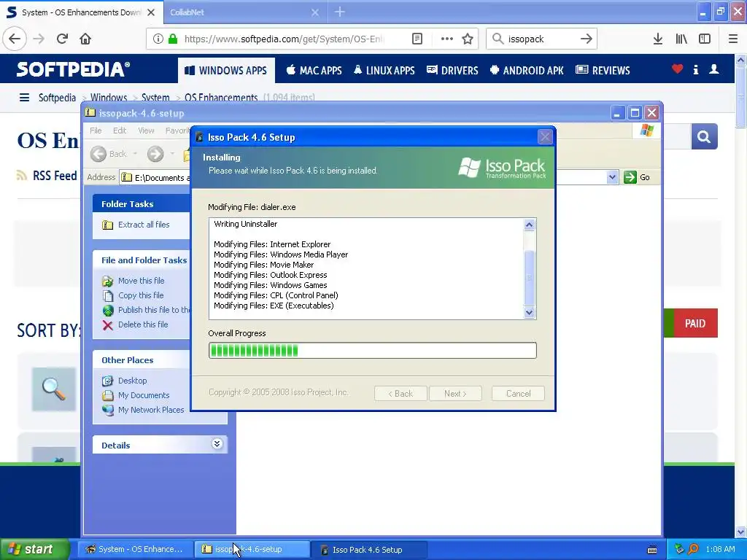Click Explorer Back button

[109, 154]
